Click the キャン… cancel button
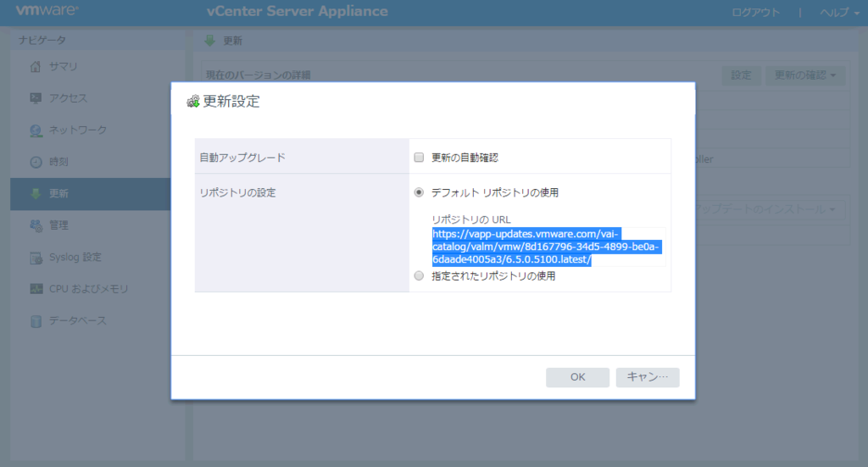 click(647, 377)
